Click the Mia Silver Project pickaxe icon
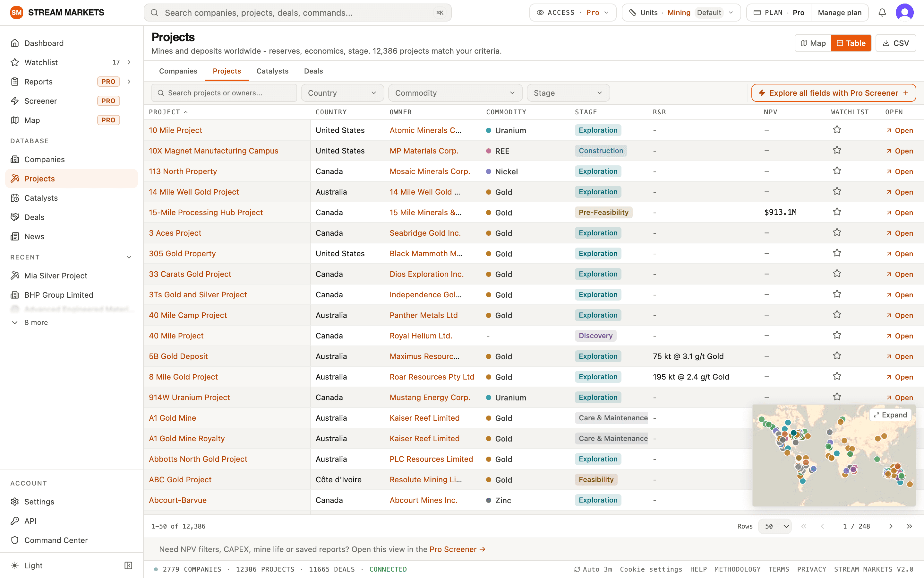The image size is (924, 578). [x=15, y=276]
